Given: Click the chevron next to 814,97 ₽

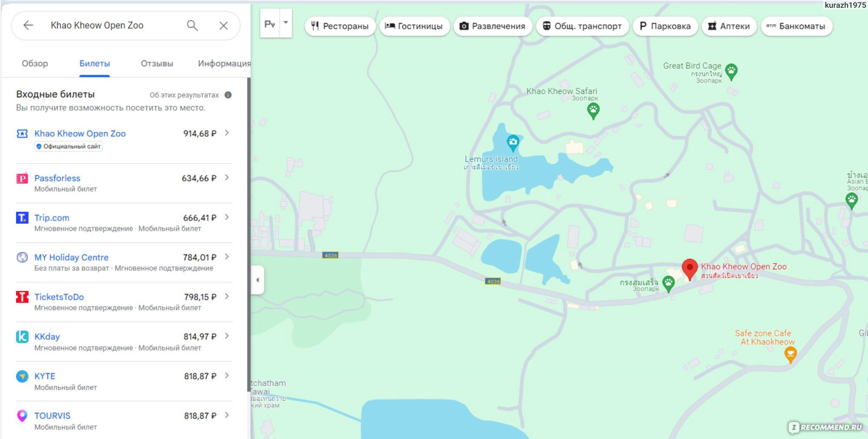Looking at the screenshot, I should click(227, 336).
